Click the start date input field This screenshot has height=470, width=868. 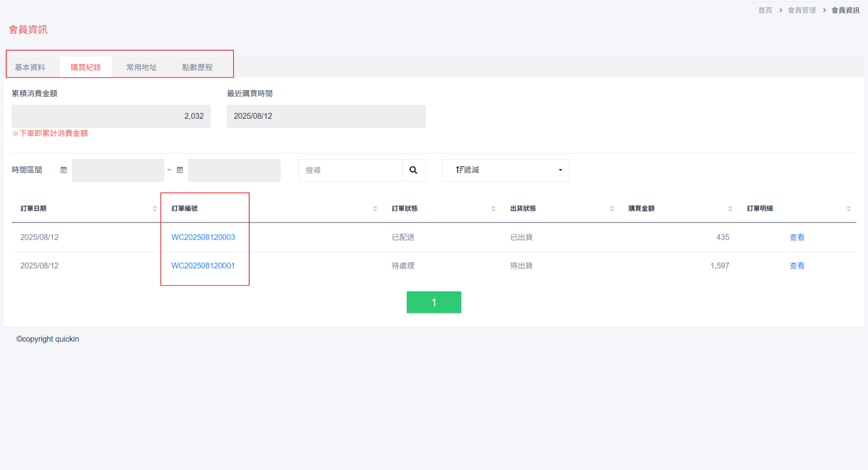[x=118, y=170]
